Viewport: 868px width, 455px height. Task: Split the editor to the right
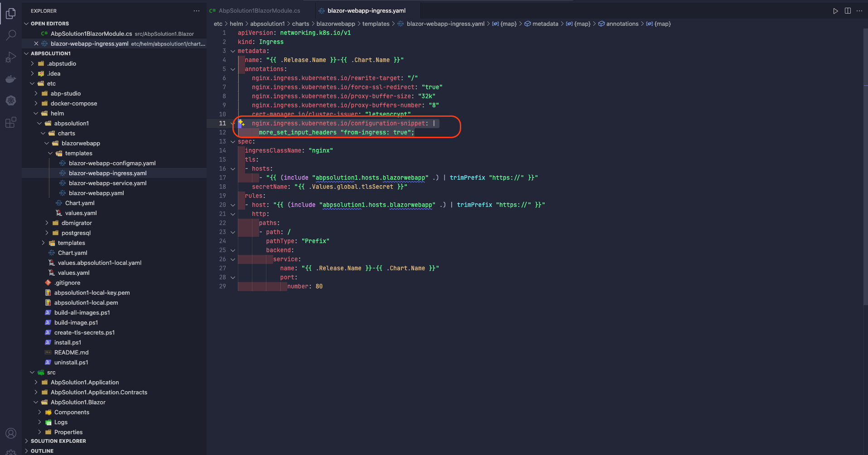[x=848, y=11]
